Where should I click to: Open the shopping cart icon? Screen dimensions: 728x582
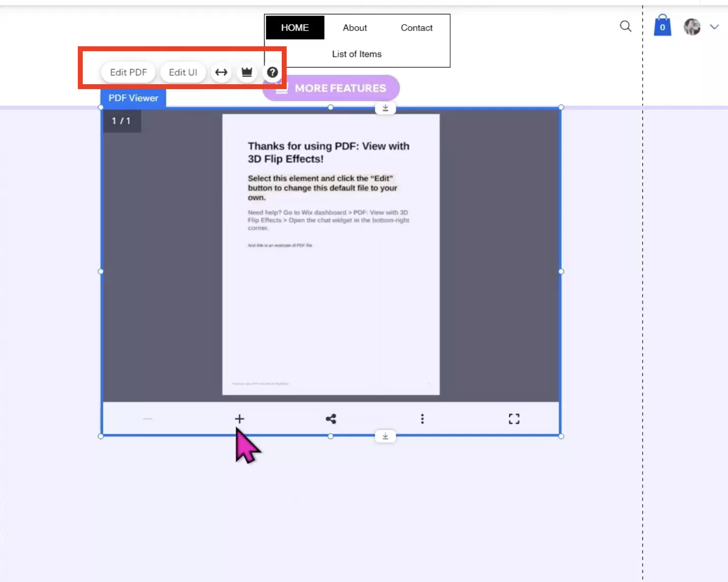tap(662, 25)
